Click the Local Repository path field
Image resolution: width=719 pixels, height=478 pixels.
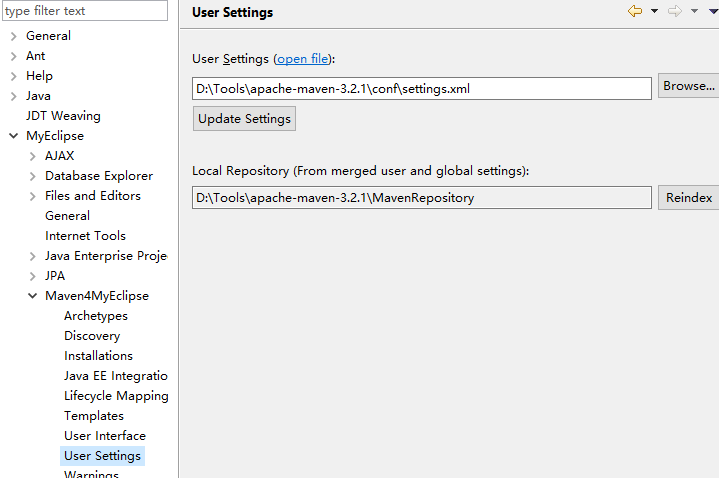(421, 198)
